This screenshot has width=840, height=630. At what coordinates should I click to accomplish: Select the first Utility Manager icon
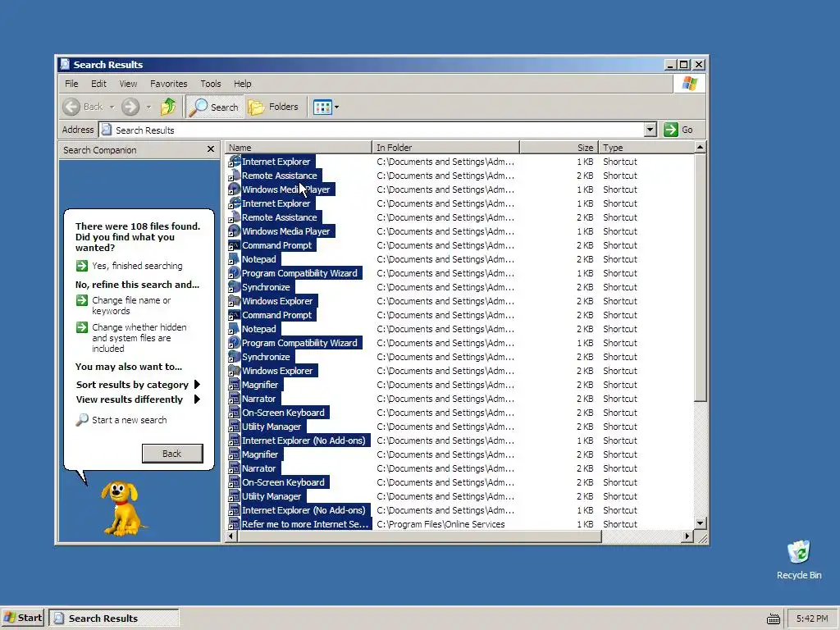(234, 426)
